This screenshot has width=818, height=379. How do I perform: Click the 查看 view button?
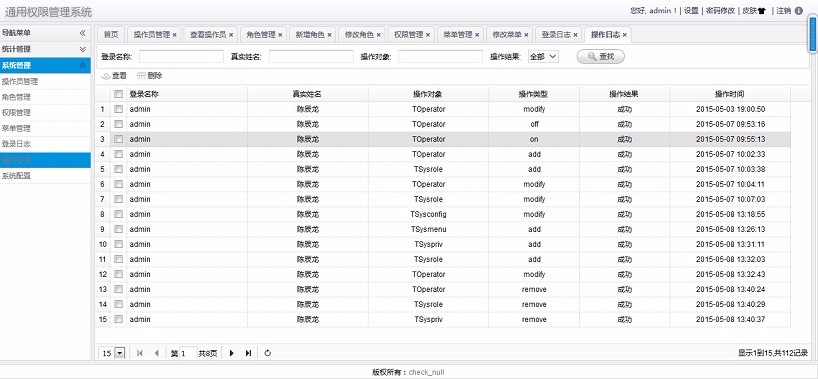click(114, 76)
